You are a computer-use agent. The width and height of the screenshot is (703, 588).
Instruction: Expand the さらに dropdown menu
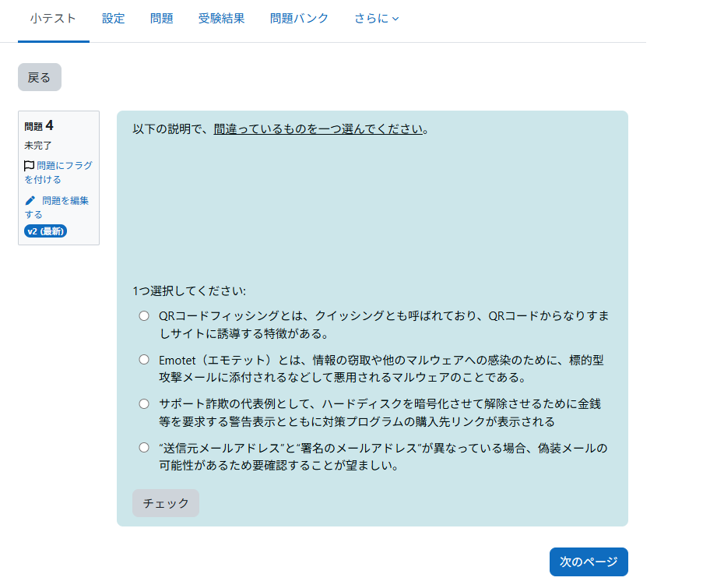click(x=376, y=19)
